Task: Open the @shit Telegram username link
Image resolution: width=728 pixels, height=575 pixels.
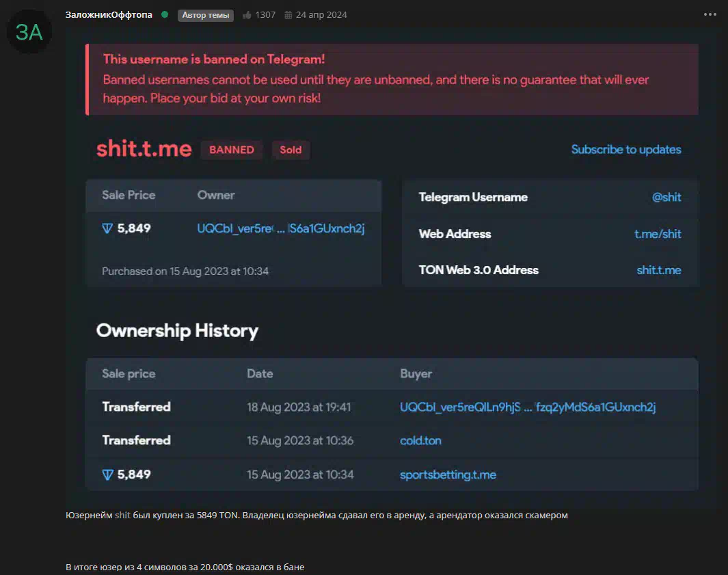Action: click(666, 197)
